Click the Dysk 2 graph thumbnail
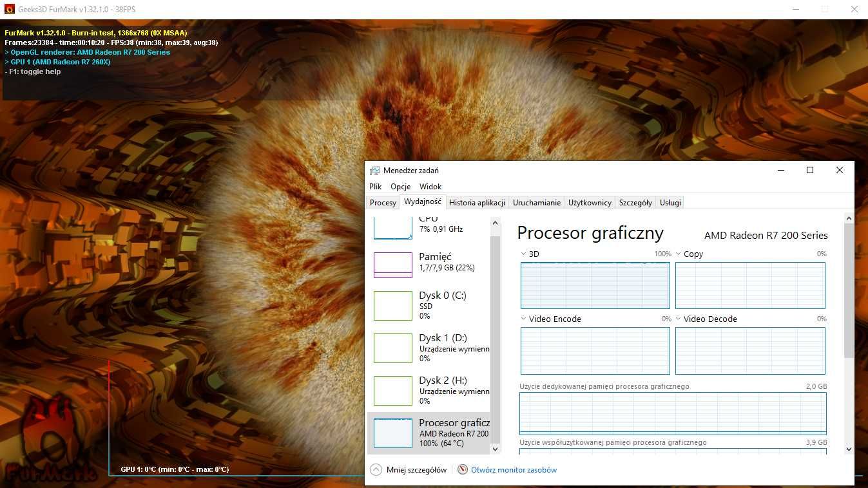 click(393, 391)
